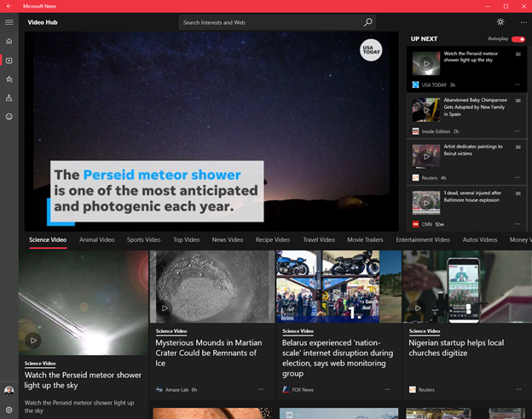Click reorder handle on Baltimore explosion item
This screenshot has height=419, width=532.
(518, 193)
